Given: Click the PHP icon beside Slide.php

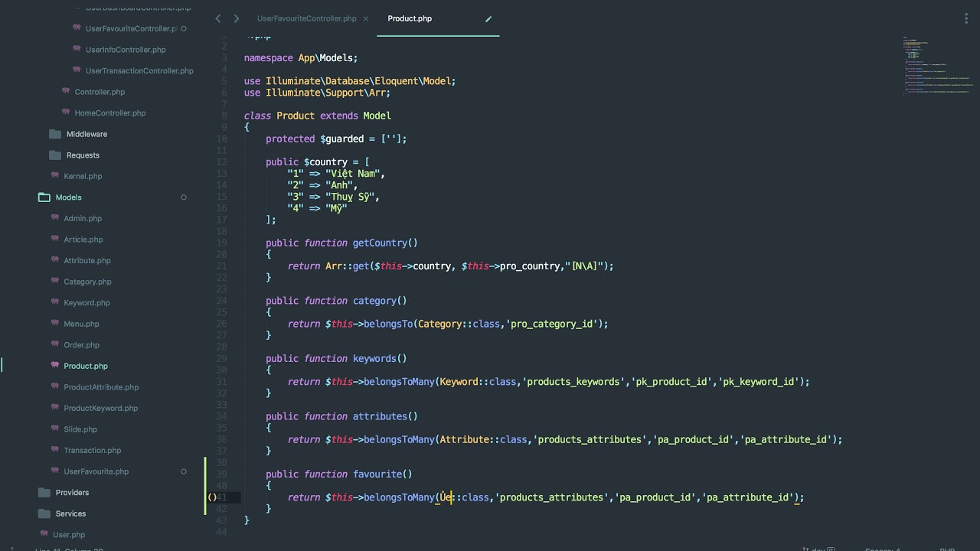Looking at the screenshot, I should (x=55, y=429).
